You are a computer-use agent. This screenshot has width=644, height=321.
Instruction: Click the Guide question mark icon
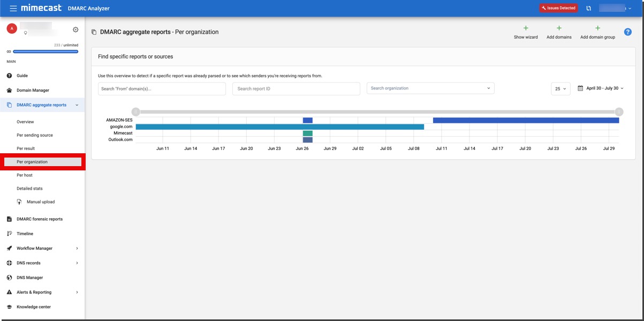point(9,76)
